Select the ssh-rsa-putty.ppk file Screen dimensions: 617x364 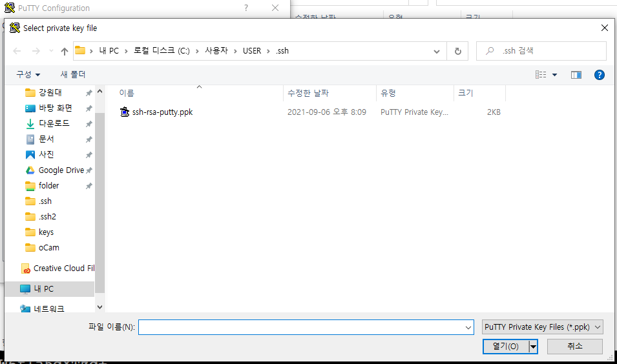point(163,112)
